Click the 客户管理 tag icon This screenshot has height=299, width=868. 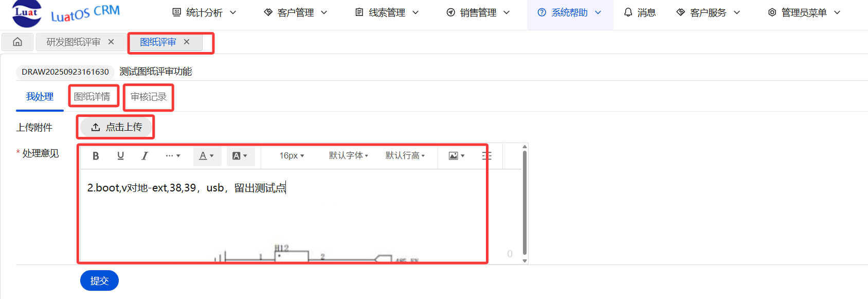point(268,12)
